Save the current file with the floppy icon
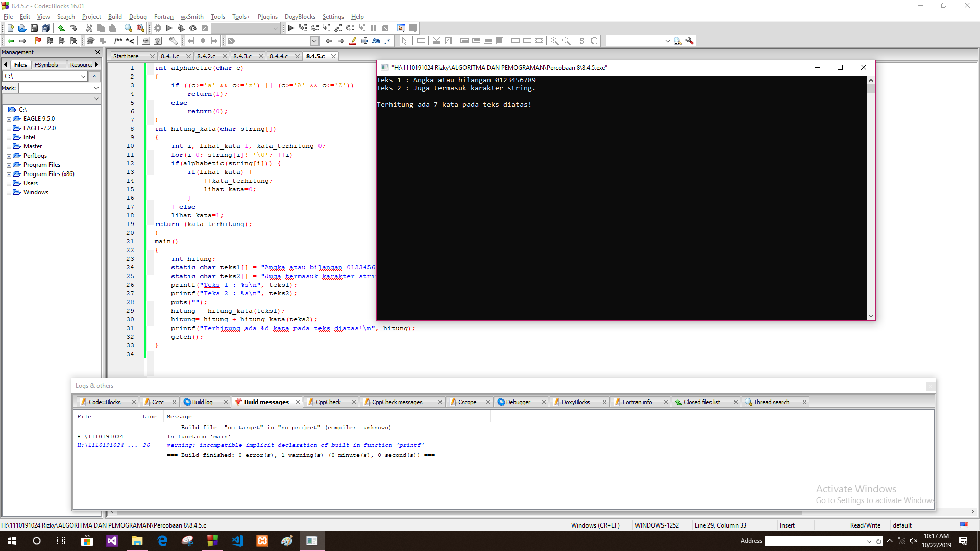This screenshot has height=551, width=980. pyautogui.click(x=34, y=28)
